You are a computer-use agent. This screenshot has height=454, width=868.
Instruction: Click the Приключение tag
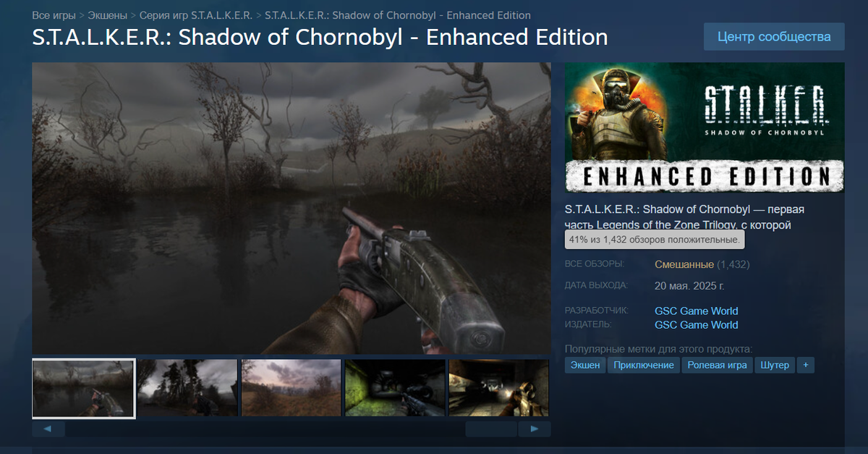click(644, 365)
